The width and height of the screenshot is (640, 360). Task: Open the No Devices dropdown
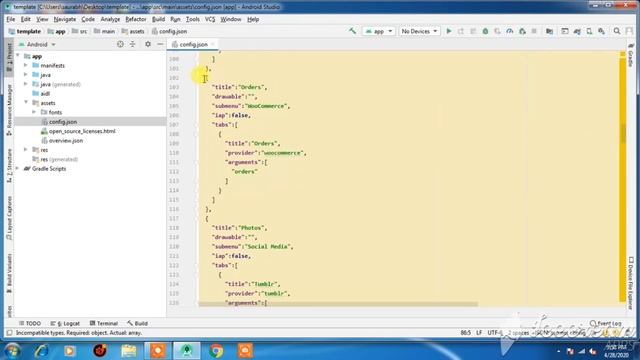(x=419, y=31)
